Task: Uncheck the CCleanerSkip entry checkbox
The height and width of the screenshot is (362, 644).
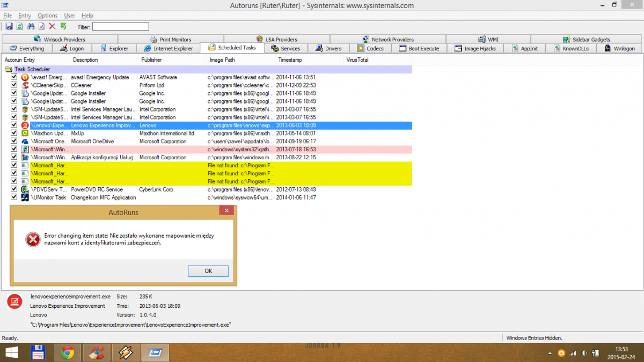Action: pyautogui.click(x=14, y=85)
